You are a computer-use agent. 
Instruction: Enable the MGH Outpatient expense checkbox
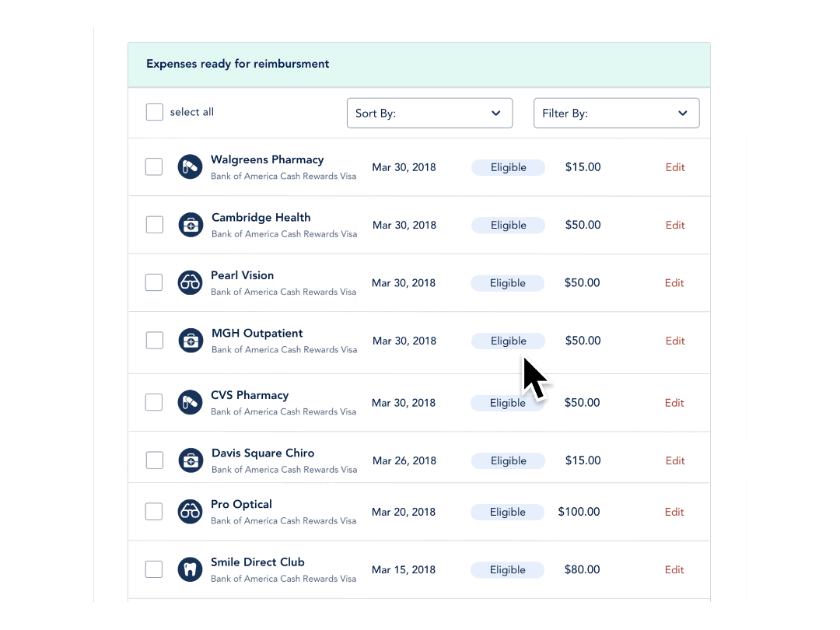coord(155,340)
